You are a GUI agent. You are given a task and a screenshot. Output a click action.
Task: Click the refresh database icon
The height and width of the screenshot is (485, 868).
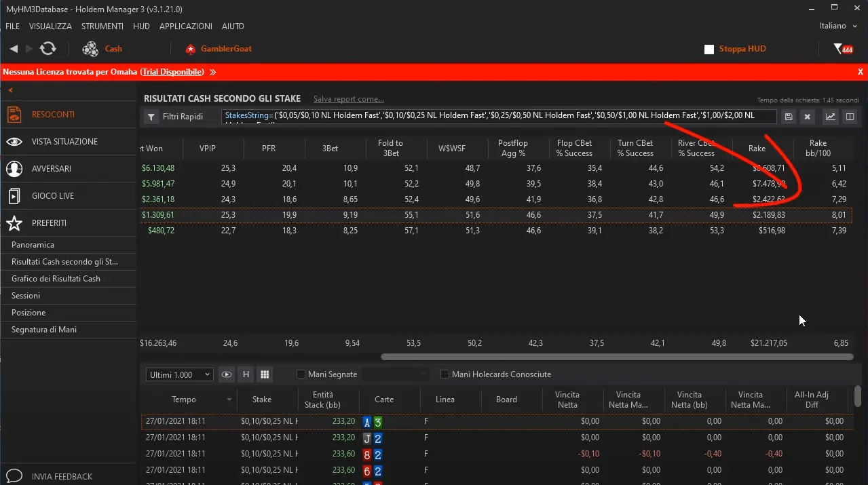coord(48,49)
